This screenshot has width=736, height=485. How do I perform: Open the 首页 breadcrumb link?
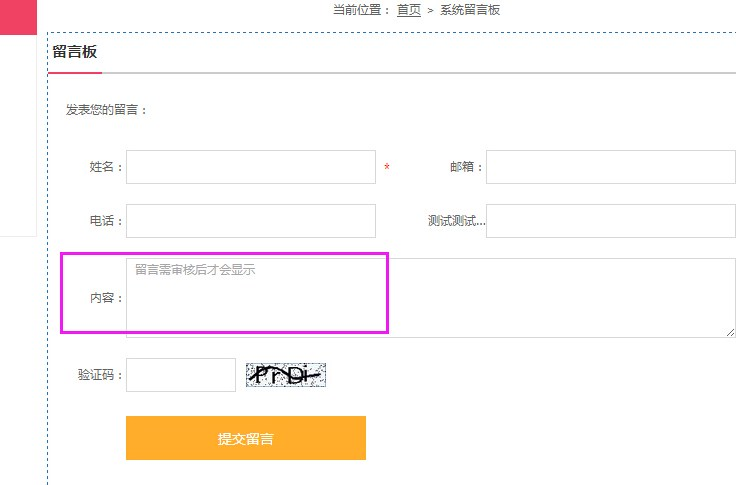coord(409,10)
